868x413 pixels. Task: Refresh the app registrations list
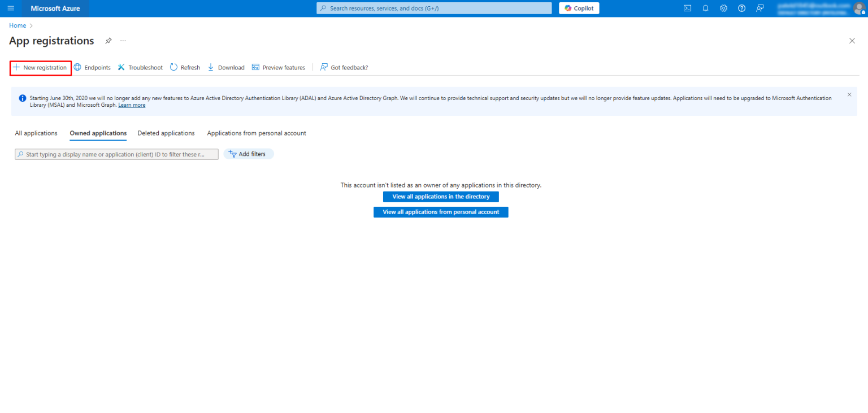(185, 67)
